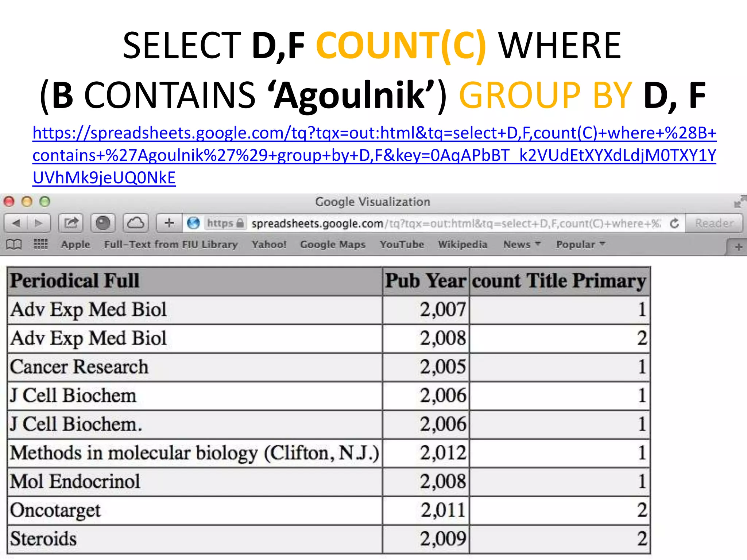The width and height of the screenshot is (747, 560).
Task: Expand the Popular bookmarks dropdown
Action: point(580,244)
